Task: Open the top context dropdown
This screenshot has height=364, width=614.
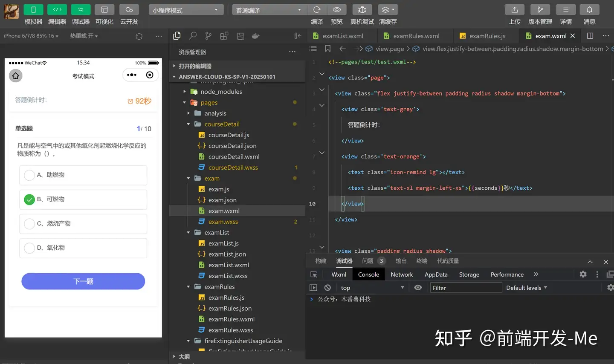Action: 372,288
